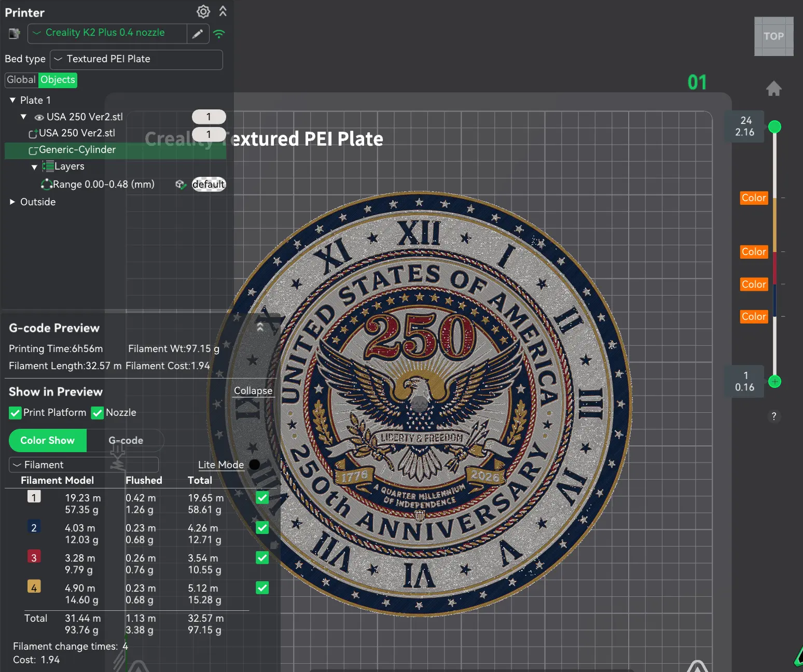Click the layer 24 / 2.16 label
The height and width of the screenshot is (672, 803).
(745, 127)
